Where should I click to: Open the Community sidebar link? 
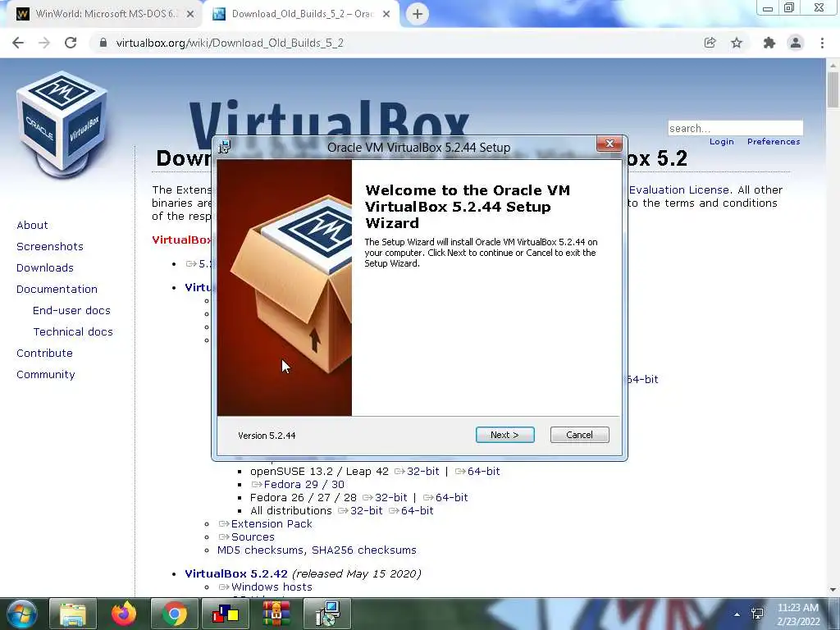click(x=46, y=375)
